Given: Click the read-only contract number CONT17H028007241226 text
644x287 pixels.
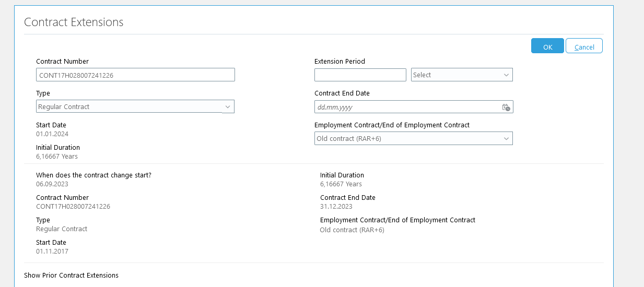Looking at the screenshot, I should [73, 207].
